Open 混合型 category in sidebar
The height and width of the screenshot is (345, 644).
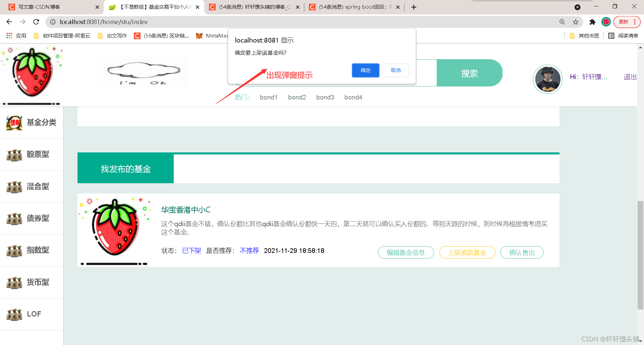(32, 187)
